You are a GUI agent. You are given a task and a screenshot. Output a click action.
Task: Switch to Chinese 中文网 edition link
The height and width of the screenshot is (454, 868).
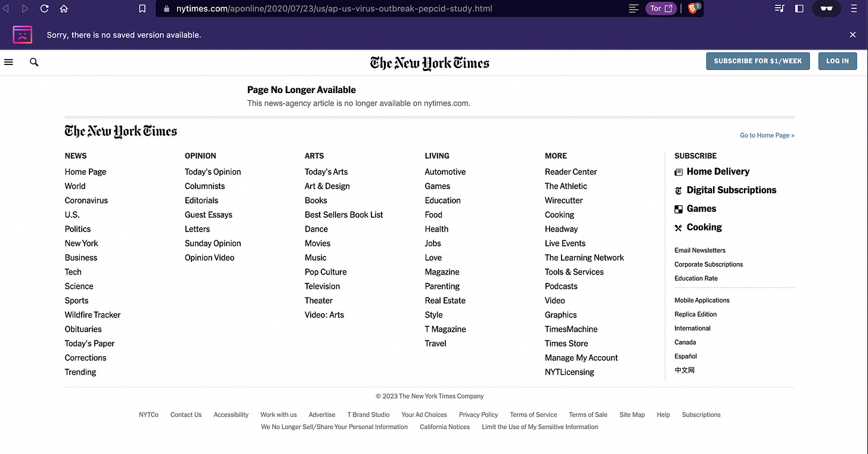pyautogui.click(x=684, y=370)
